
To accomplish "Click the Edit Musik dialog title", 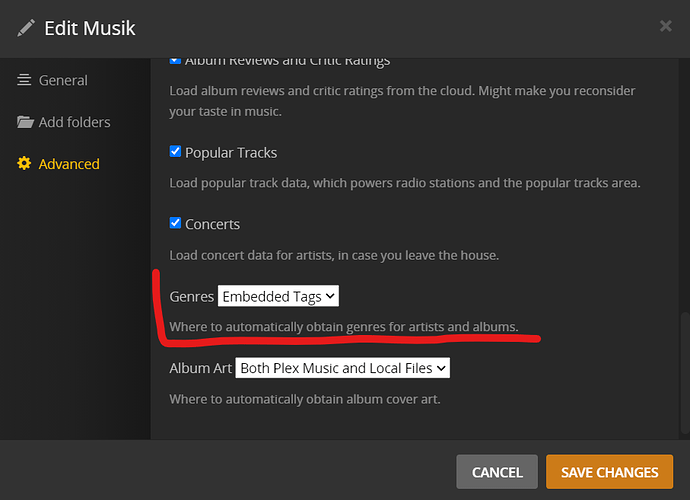I will click(x=90, y=27).
